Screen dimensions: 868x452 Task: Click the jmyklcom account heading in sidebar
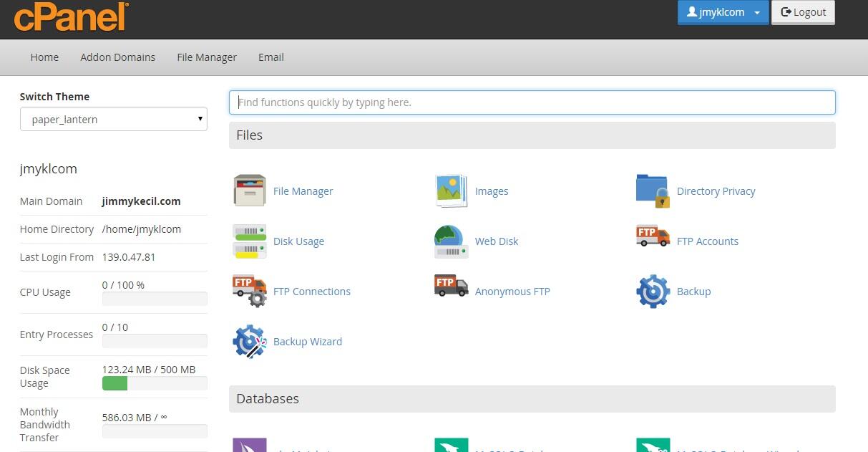48,169
